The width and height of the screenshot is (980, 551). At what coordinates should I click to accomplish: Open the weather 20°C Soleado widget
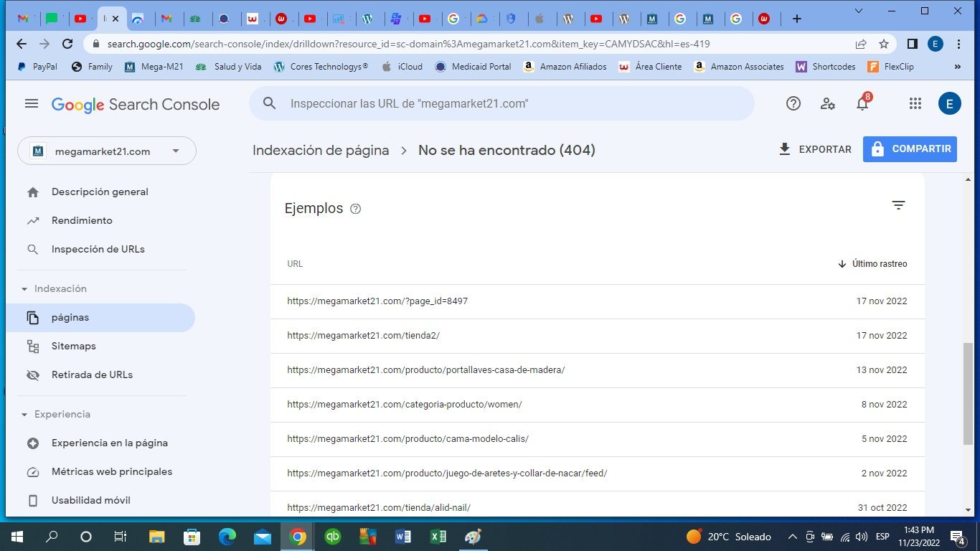pos(728,537)
